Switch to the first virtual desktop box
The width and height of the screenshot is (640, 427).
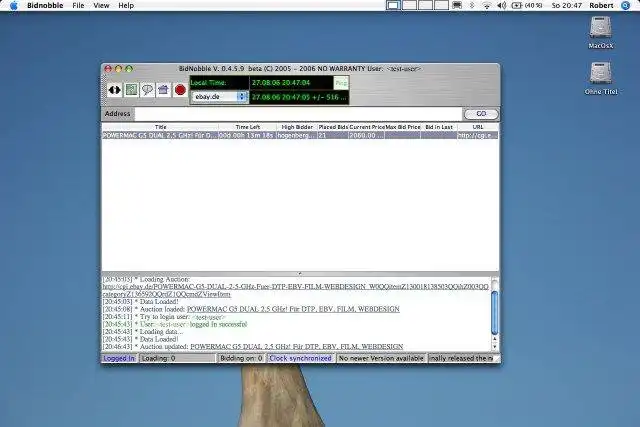tap(393, 5)
